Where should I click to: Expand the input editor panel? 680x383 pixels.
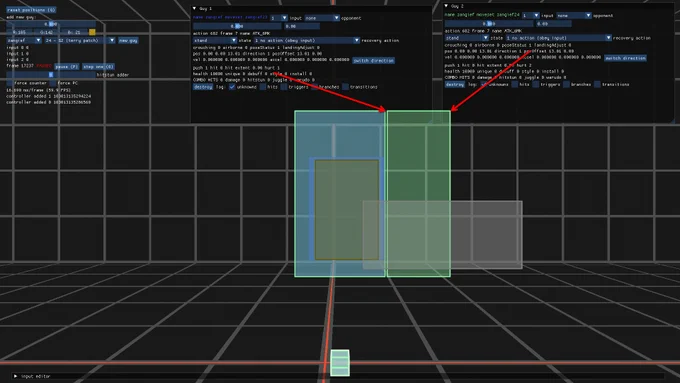(16, 376)
